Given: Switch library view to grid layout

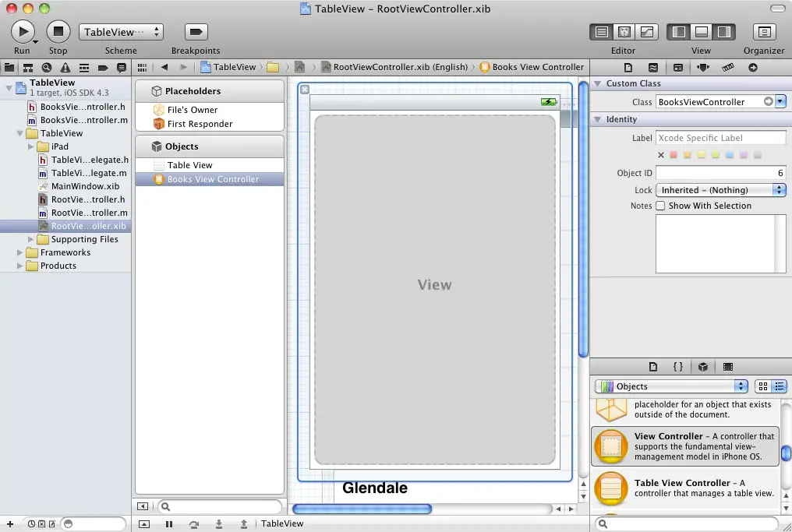Looking at the screenshot, I should tap(763, 386).
